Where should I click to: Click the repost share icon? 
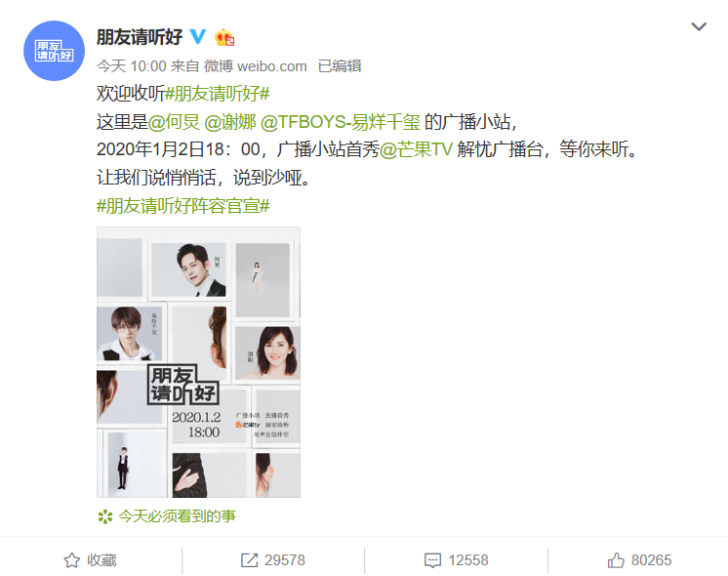(249, 560)
